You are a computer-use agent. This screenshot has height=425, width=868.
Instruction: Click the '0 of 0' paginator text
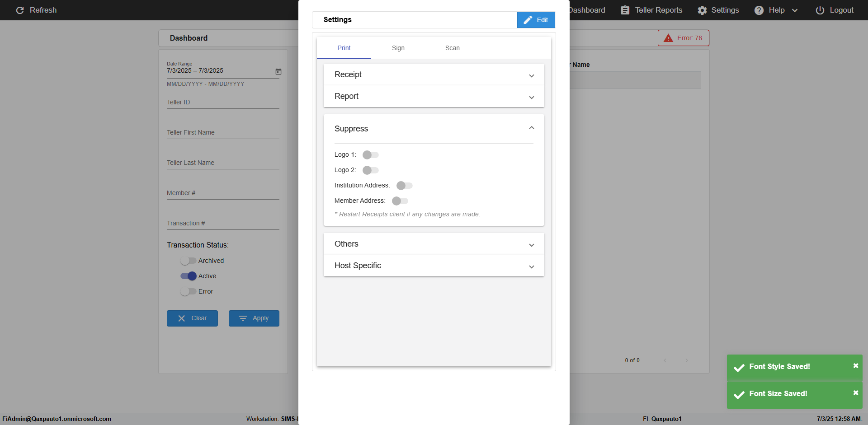point(632,360)
